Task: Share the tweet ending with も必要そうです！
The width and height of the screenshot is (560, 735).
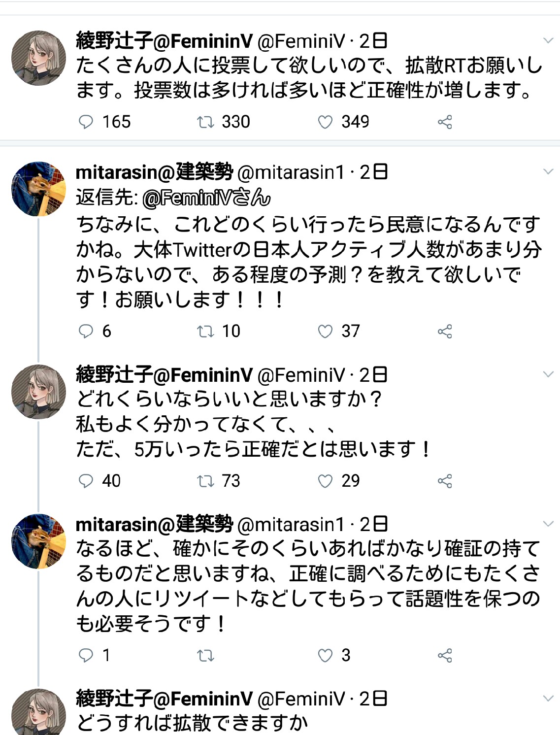Action: 445,656
